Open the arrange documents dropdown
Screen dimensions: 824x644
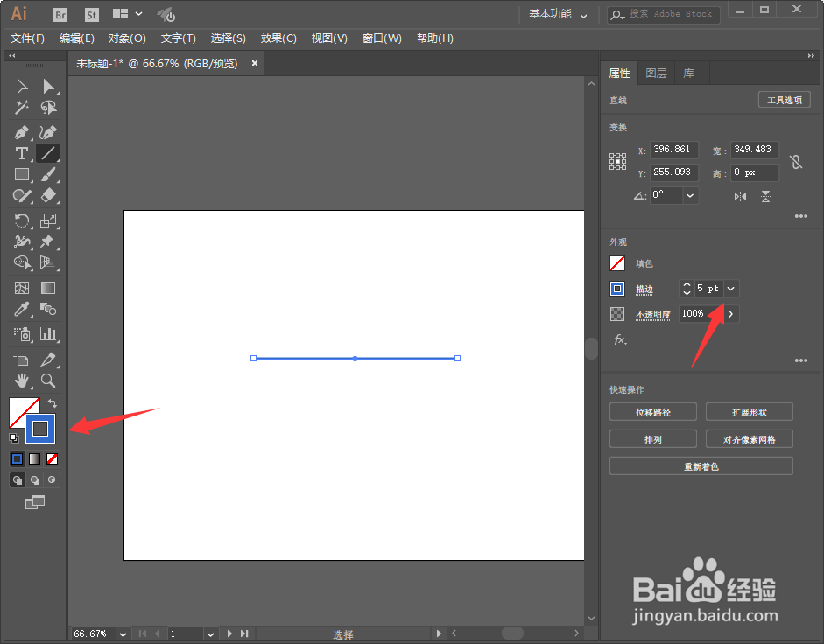[127, 14]
